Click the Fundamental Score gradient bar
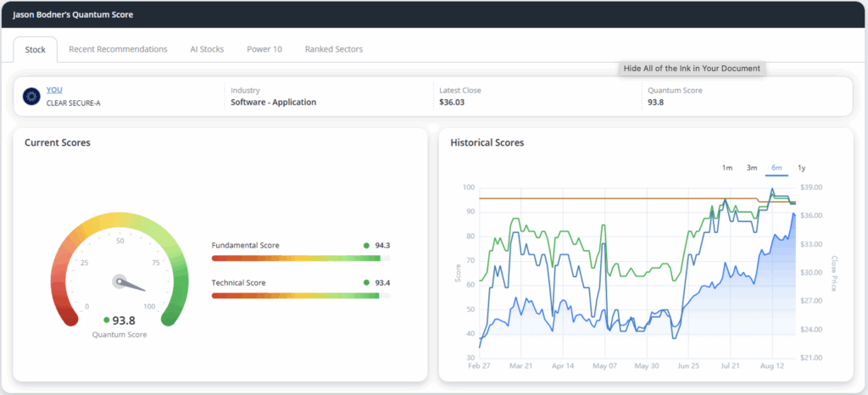This screenshot has width=868, height=395. point(301,259)
